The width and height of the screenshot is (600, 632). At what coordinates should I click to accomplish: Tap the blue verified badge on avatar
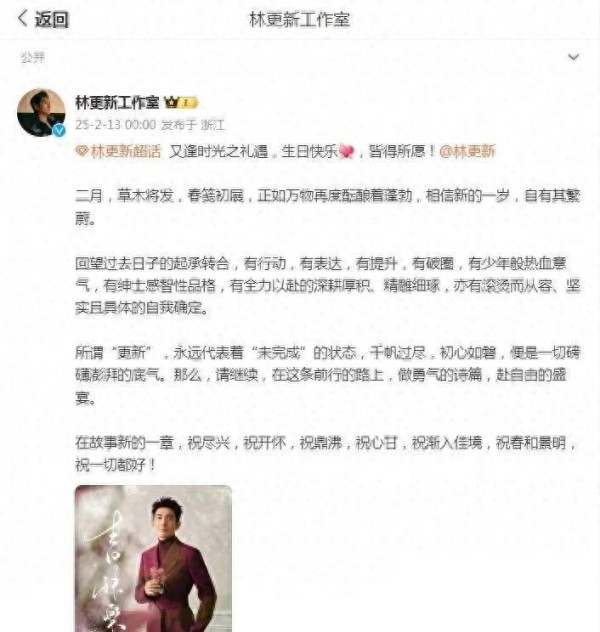tap(60, 130)
